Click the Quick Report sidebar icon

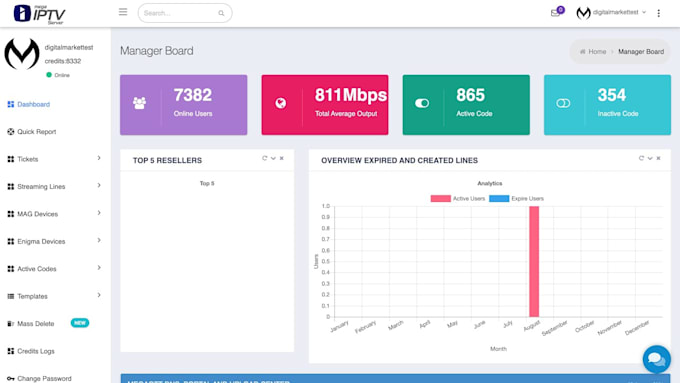(10, 131)
